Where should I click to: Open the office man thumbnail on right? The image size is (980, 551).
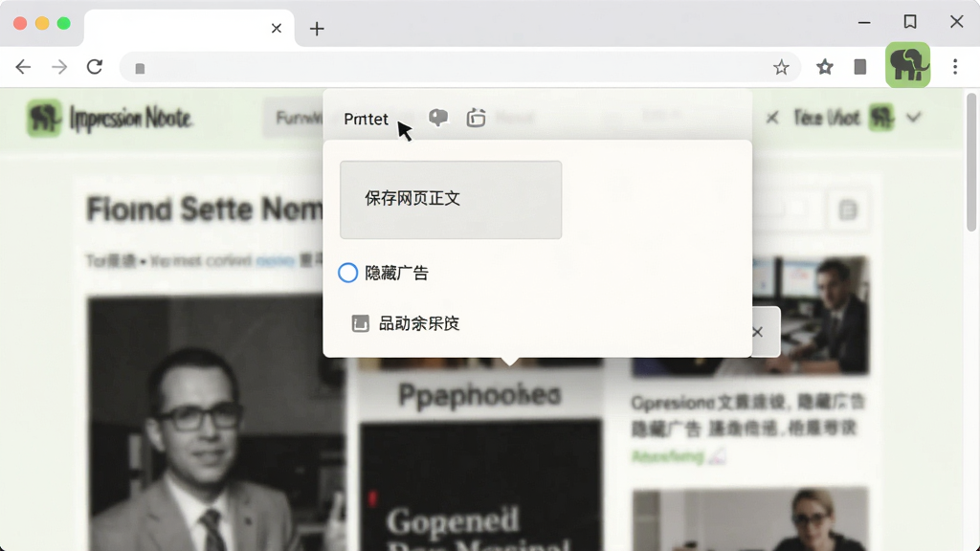(810, 316)
